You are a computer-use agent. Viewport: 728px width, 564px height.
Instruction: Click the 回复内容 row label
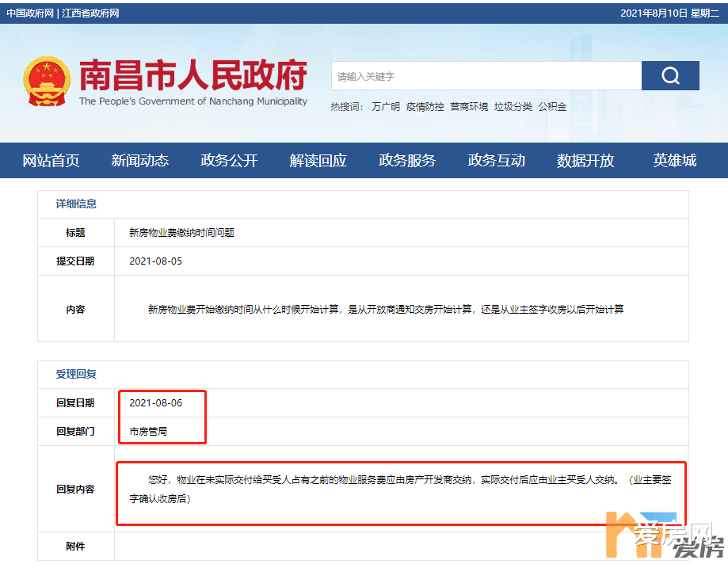tap(75, 490)
